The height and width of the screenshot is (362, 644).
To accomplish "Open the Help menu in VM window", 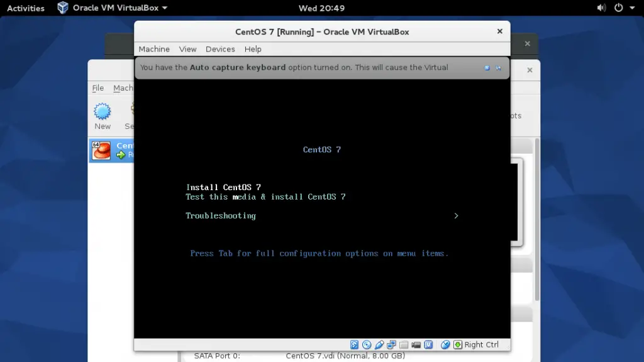I will tap(253, 49).
